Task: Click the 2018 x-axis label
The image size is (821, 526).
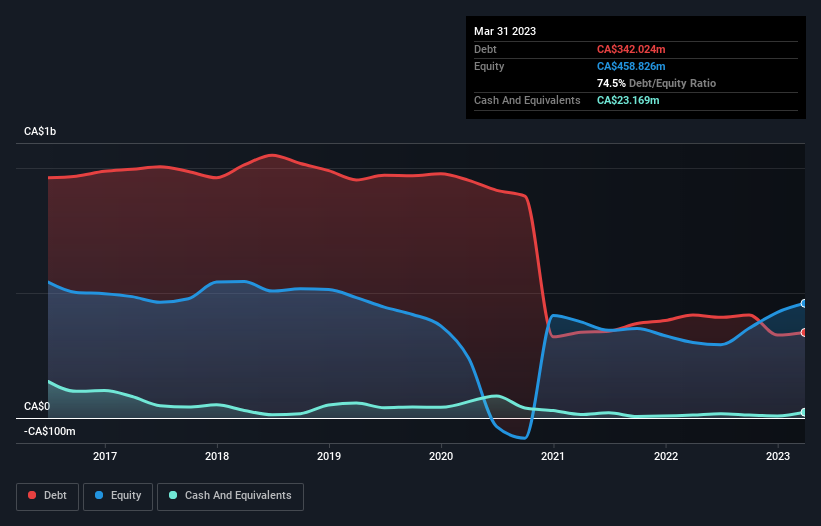Action: point(217,456)
